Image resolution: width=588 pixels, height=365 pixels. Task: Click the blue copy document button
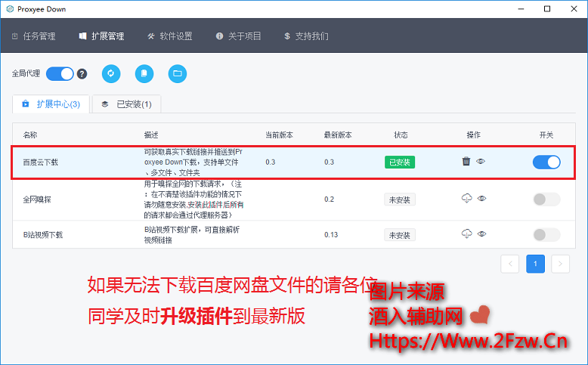(144, 73)
